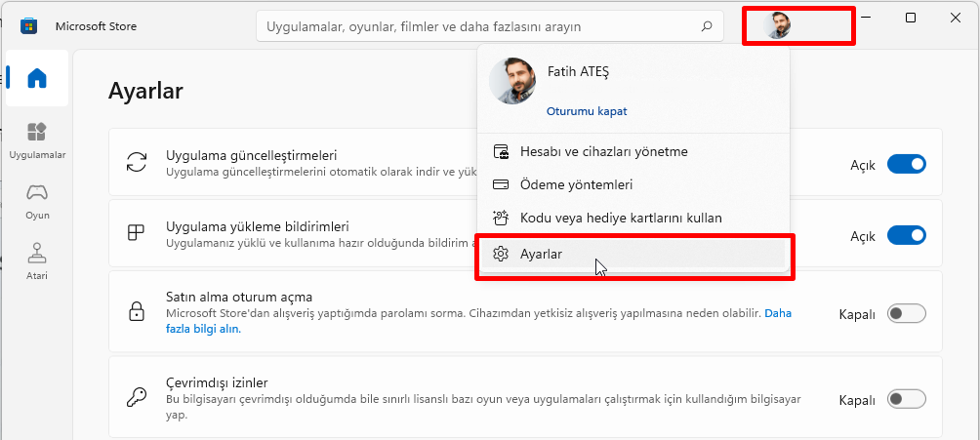Click the profile avatar in title bar
The width and height of the screenshot is (980, 440).
(778, 25)
